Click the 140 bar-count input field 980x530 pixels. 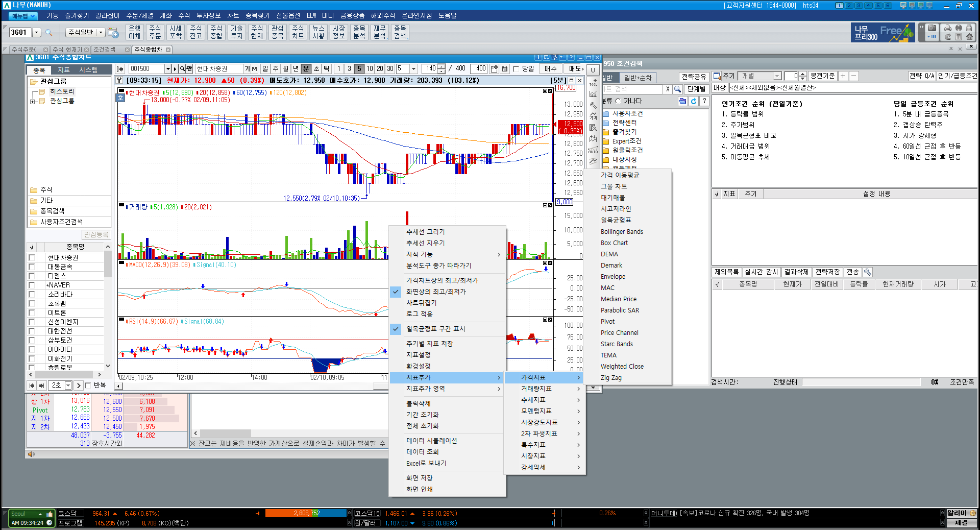tap(430, 68)
